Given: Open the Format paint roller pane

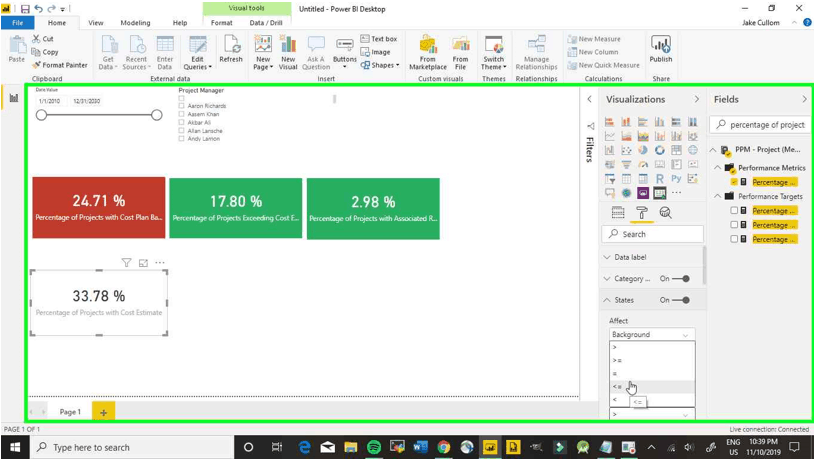Looking at the screenshot, I should pos(642,213).
